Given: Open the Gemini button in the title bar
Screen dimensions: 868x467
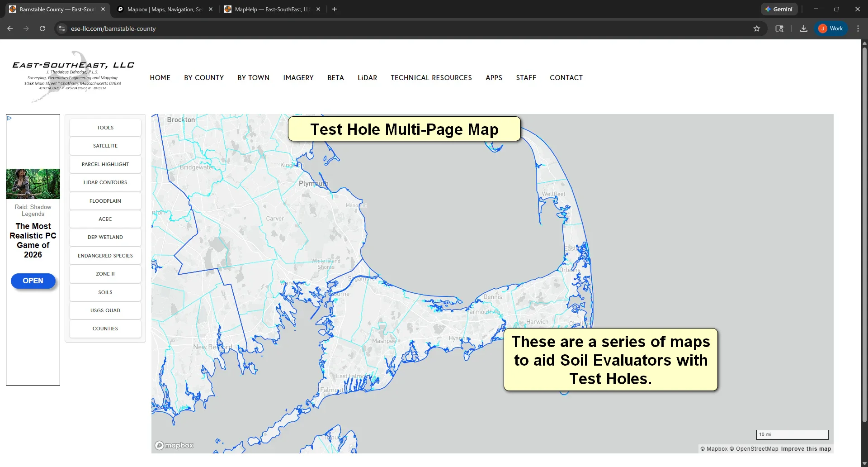Looking at the screenshot, I should point(779,9).
